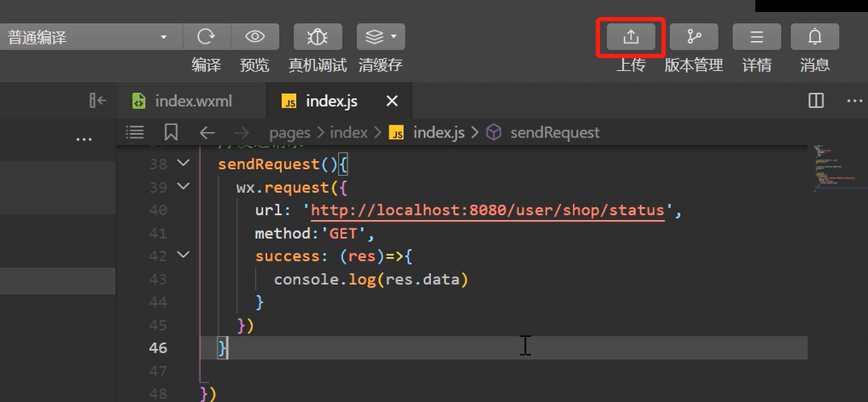Fold the sendRequest function at line 38
This screenshot has width=868, height=402.
coord(183,164)
